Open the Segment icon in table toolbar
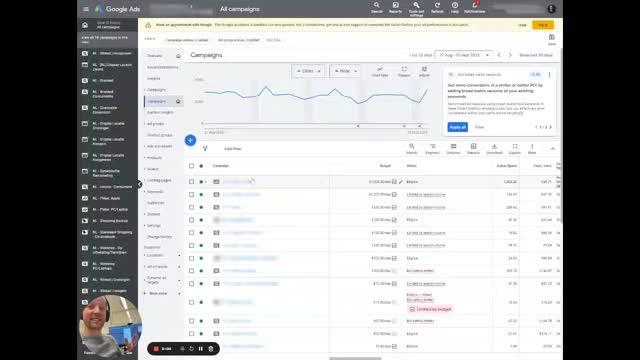640x360 pixels. [432, 149]
